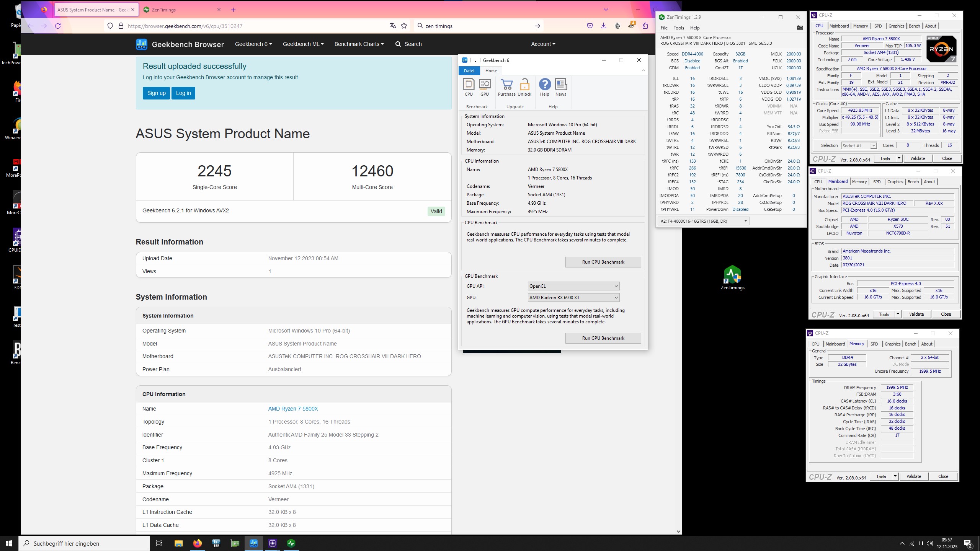Open the Pocket save icon in Firefox

[590, 26]
